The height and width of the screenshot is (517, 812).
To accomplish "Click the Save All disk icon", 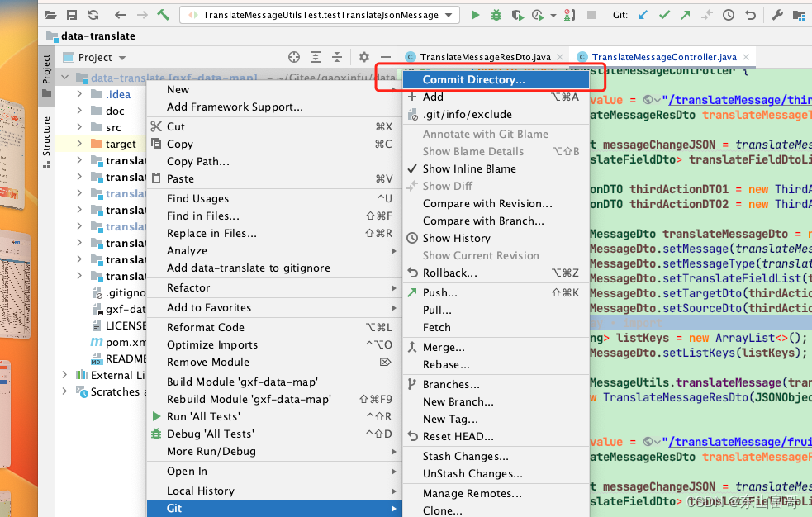I will tap(72, 15).
